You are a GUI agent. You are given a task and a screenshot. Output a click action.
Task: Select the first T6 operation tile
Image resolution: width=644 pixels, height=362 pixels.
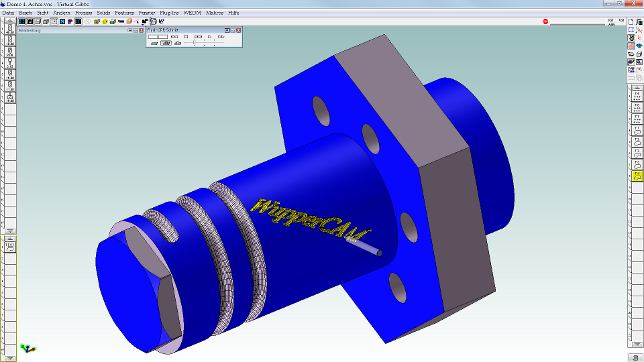[x=637, y=96]
